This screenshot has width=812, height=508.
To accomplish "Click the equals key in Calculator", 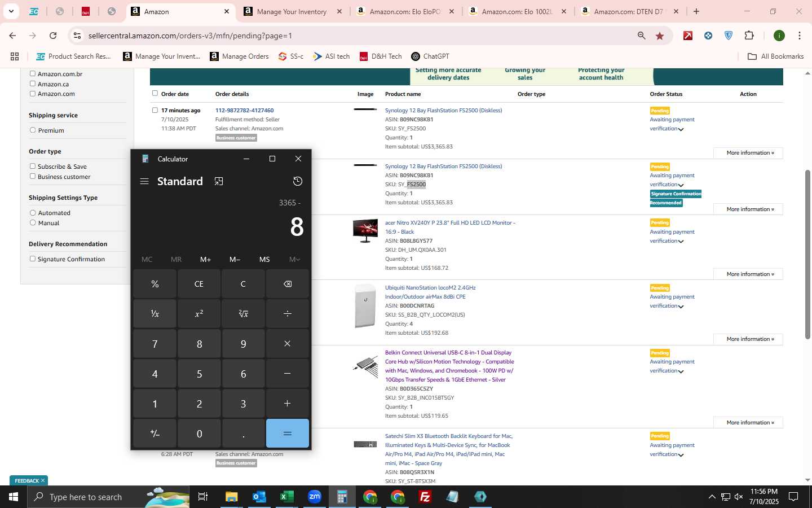I will pos(288,433).
